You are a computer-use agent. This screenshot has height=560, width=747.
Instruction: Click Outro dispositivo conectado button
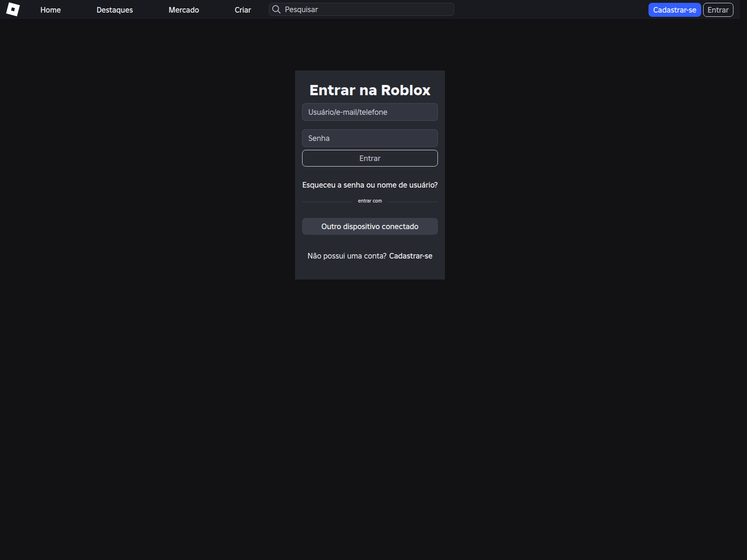pyautogui.click(x=370, y=226)
